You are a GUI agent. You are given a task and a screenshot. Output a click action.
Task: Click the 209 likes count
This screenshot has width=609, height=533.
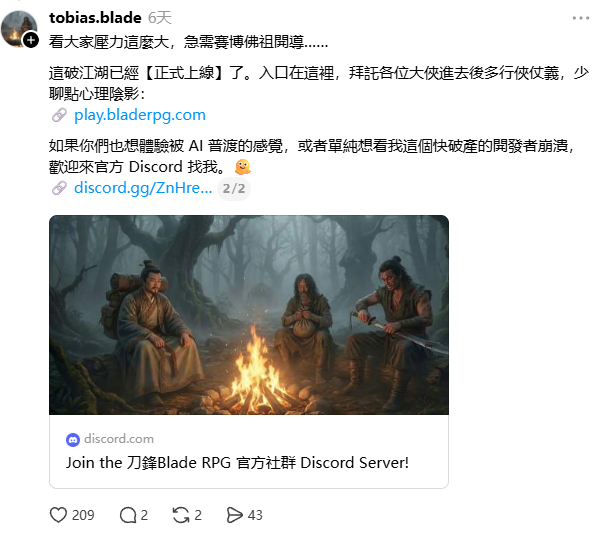coord(83,515)
